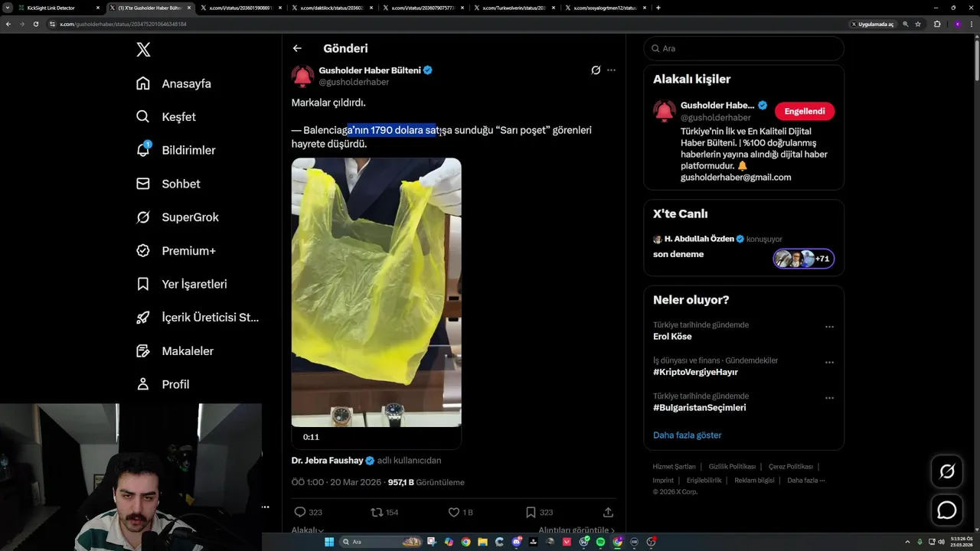Click the @gusholderhaber handle under post author
Screen dimensions: 980x551
click(354, 82)
